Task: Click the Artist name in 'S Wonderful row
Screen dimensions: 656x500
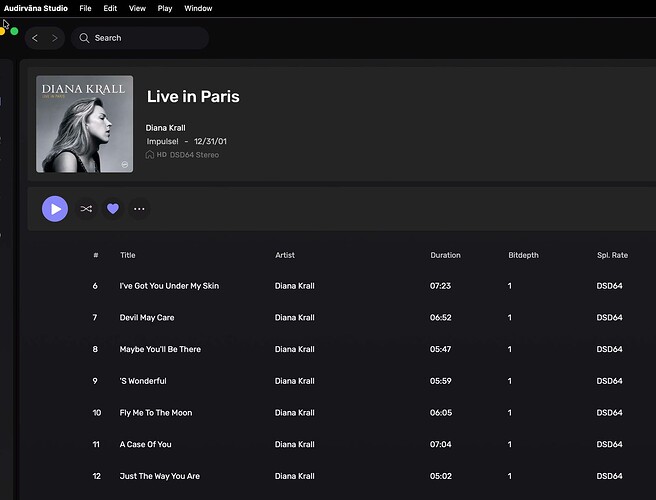Action: [x=294, y=381]
